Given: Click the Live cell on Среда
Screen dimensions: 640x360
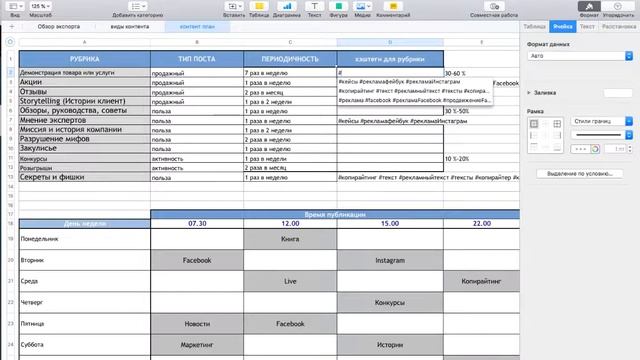Looking at the screenshot, I should point(290,281).
